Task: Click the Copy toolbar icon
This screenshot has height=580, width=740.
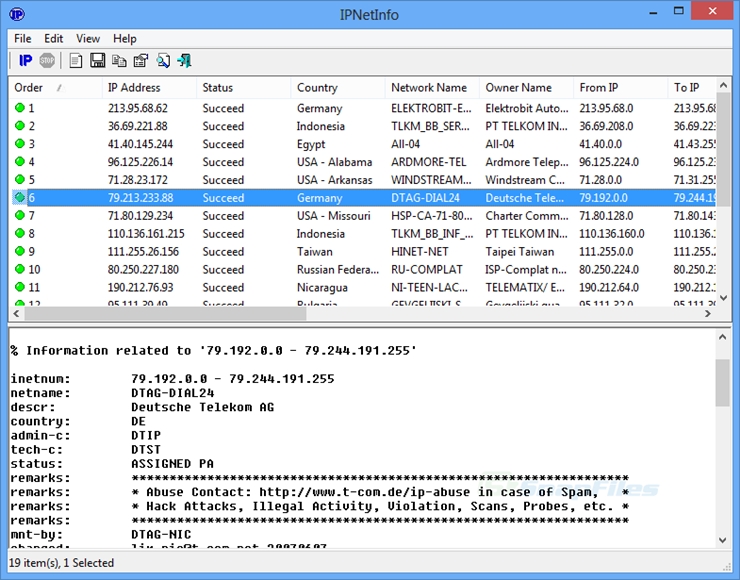Action: tap(119, 60)
